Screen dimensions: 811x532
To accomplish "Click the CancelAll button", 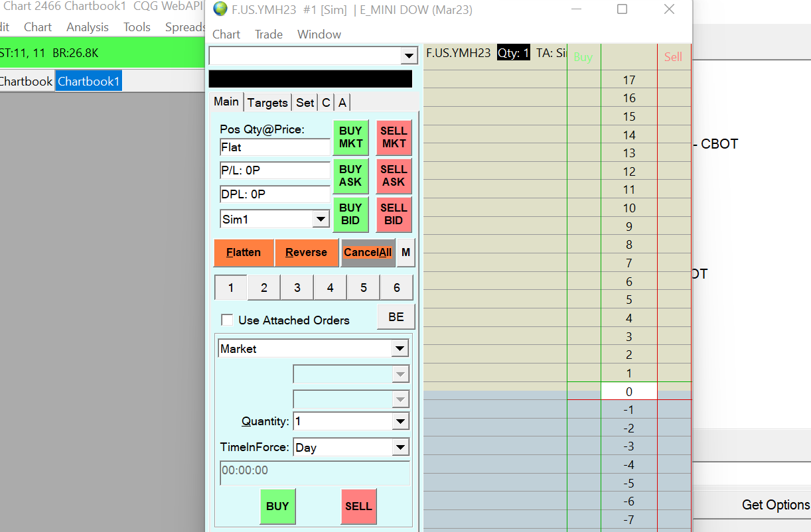I will point(368,253).
